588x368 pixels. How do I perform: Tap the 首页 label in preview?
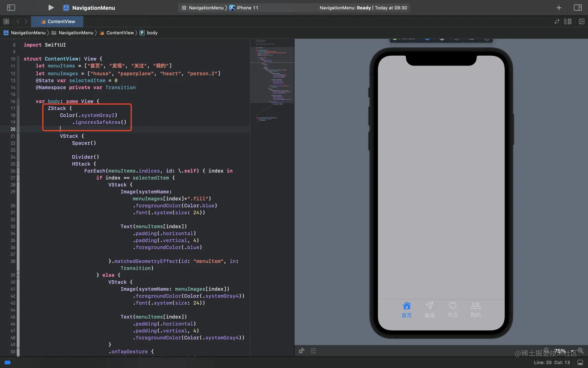407,315
